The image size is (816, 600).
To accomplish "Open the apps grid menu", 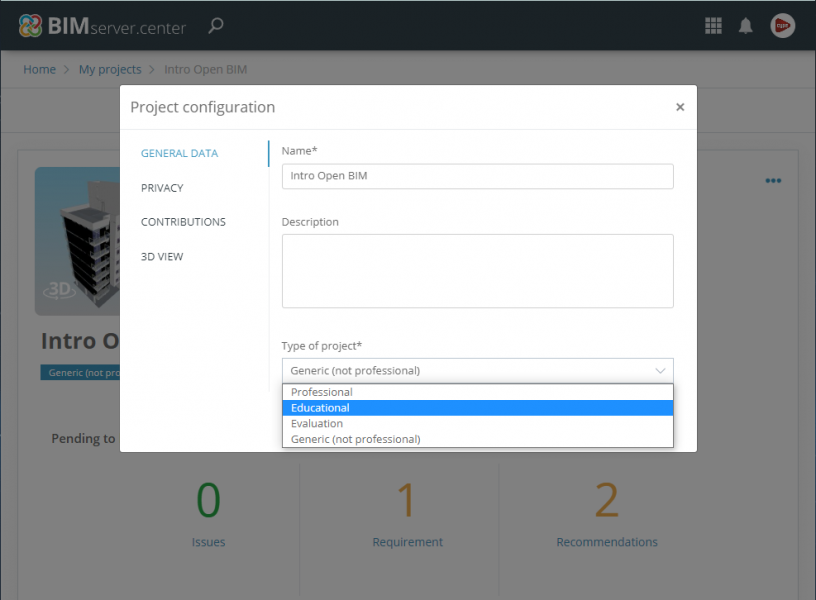I will pos(713,26).
